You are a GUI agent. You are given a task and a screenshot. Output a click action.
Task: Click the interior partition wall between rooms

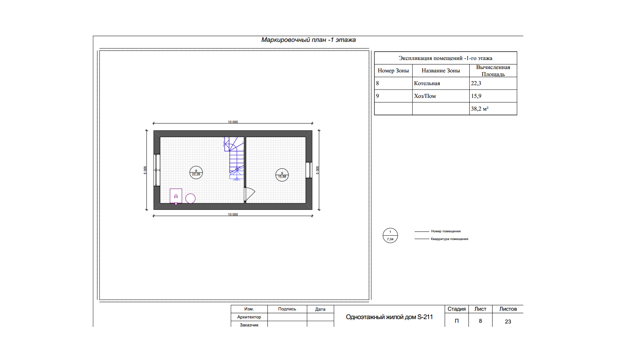(x=245, y=162)
